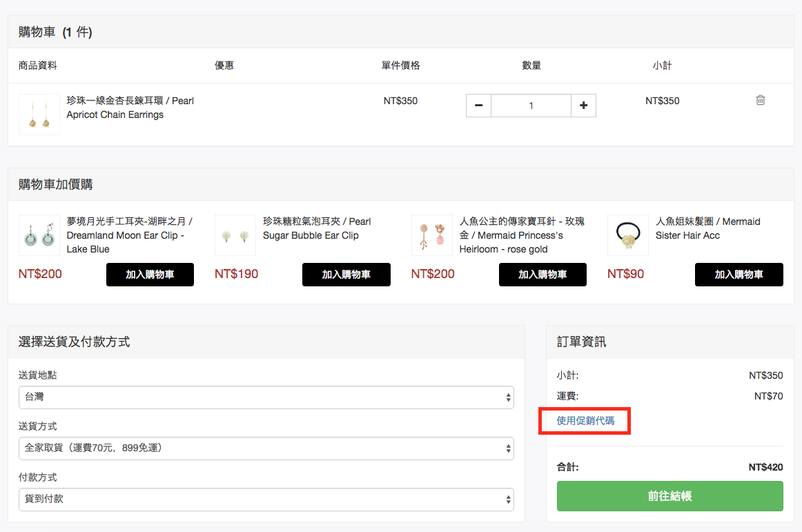The width and height of the screenshot is (802, 532).
Task: Click the Mermaid Sister Hair Acc title
Action: pos(707,228)
